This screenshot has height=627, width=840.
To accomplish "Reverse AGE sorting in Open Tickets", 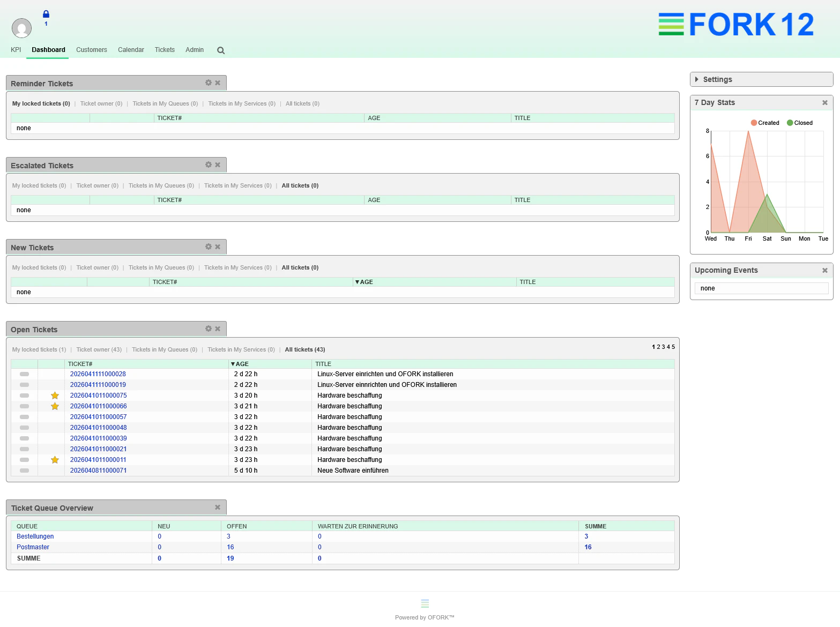I will click(x=240, y=363).
